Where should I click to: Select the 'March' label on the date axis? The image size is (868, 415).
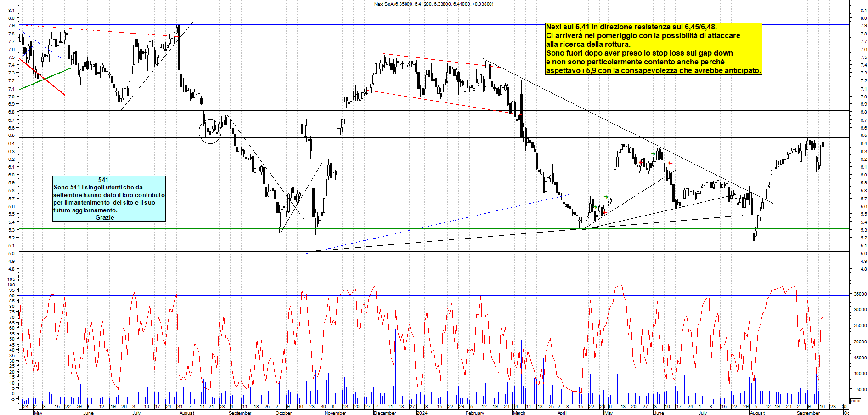tap(519, 413)
